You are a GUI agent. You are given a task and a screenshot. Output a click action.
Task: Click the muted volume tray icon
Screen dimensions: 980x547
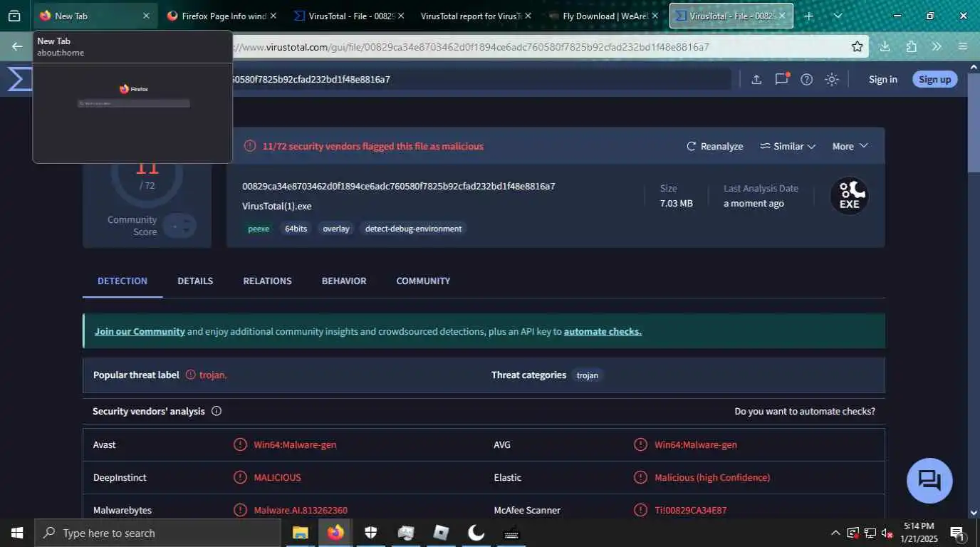click(887, 533)
